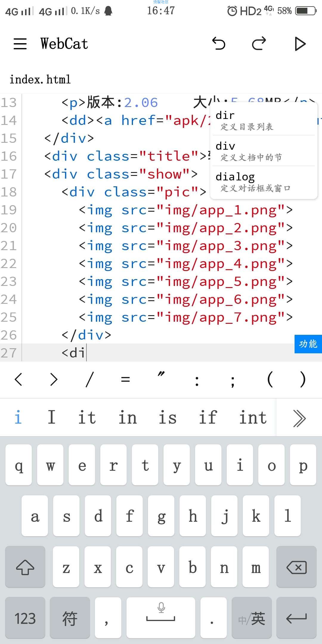Viewport: 322px width, 644px height.
Task: Select line 19 img/app_1.png text
Action: click(x=220, y=210)
